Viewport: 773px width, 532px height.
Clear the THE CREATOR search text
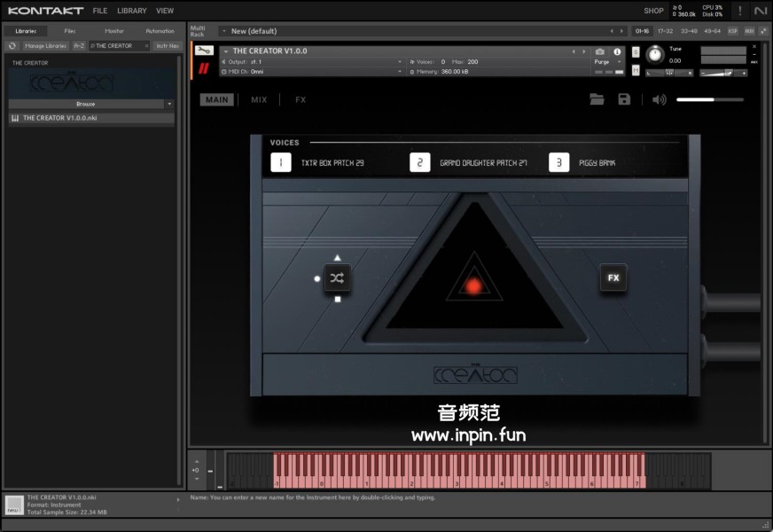[146, 46]
